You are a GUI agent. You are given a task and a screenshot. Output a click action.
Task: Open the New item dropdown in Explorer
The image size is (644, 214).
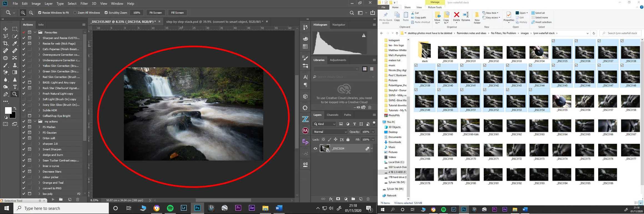click(x=490, y=13)
